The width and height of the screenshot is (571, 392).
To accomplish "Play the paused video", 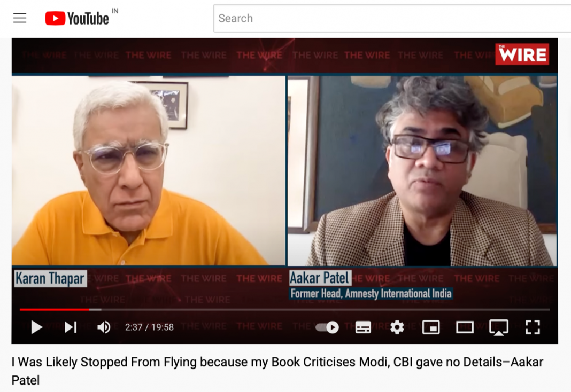I will coord(36,327).
